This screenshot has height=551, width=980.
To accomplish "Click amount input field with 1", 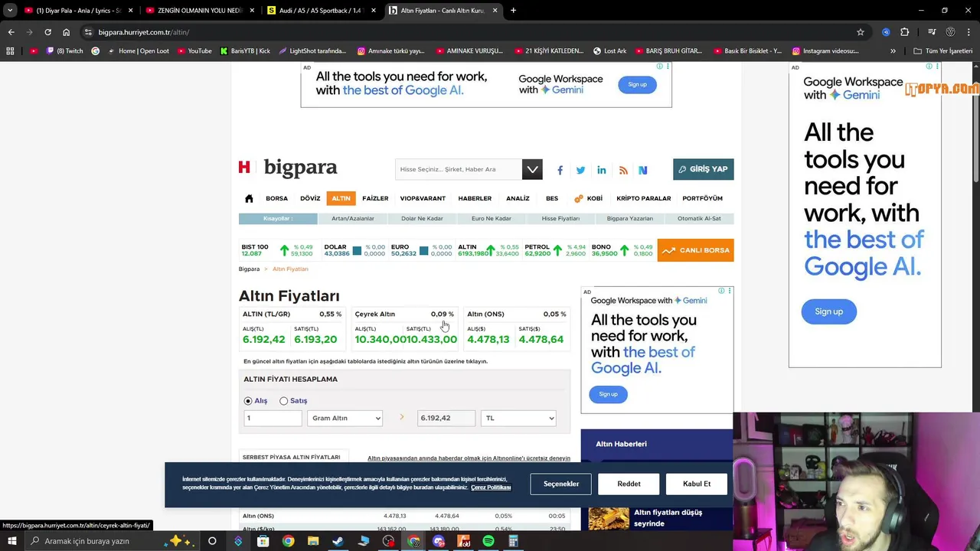I will 273,418.
